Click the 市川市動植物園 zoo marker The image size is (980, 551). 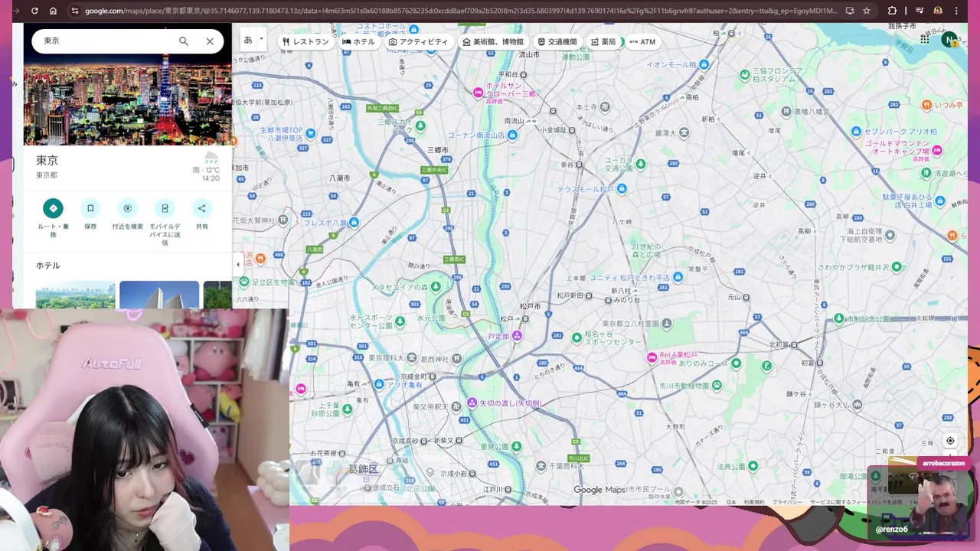(x=717, y=386)
